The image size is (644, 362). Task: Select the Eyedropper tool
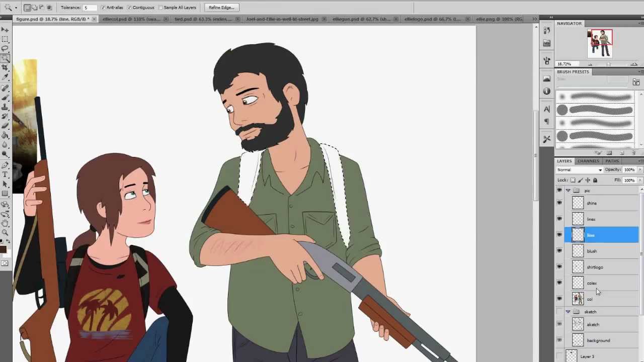[x=5, y=77]
